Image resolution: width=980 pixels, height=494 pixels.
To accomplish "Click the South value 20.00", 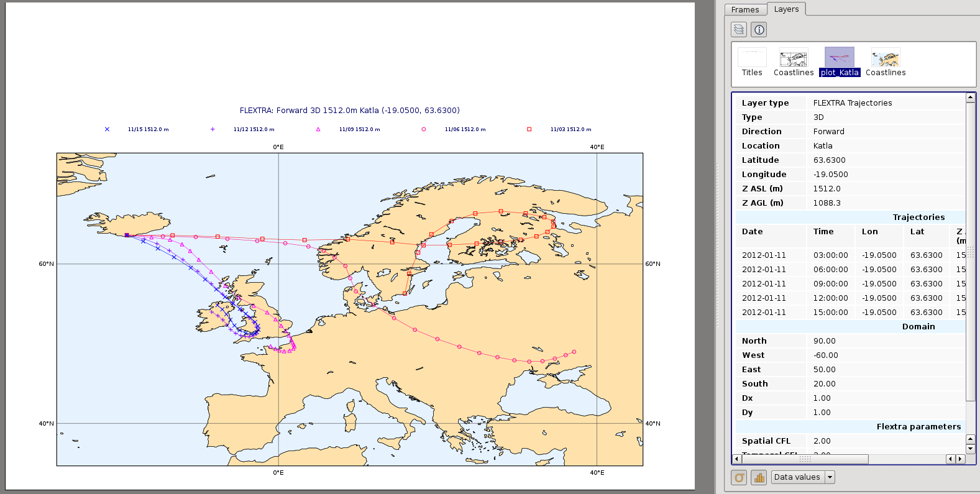I will [x=825, y=384].
